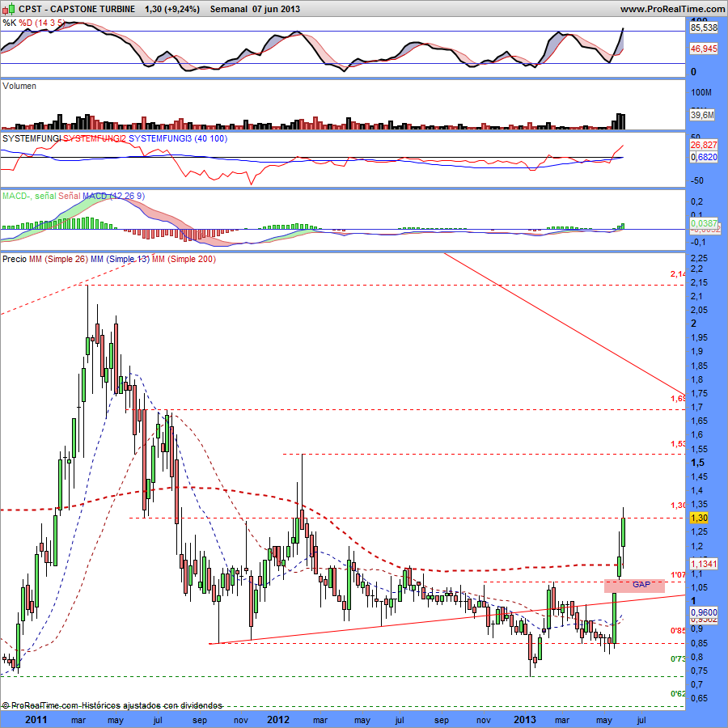The height and width of the screenshot is (728, 728).
Task: Click the 0,0387 MACD value tag
Action: coord(704,223)
